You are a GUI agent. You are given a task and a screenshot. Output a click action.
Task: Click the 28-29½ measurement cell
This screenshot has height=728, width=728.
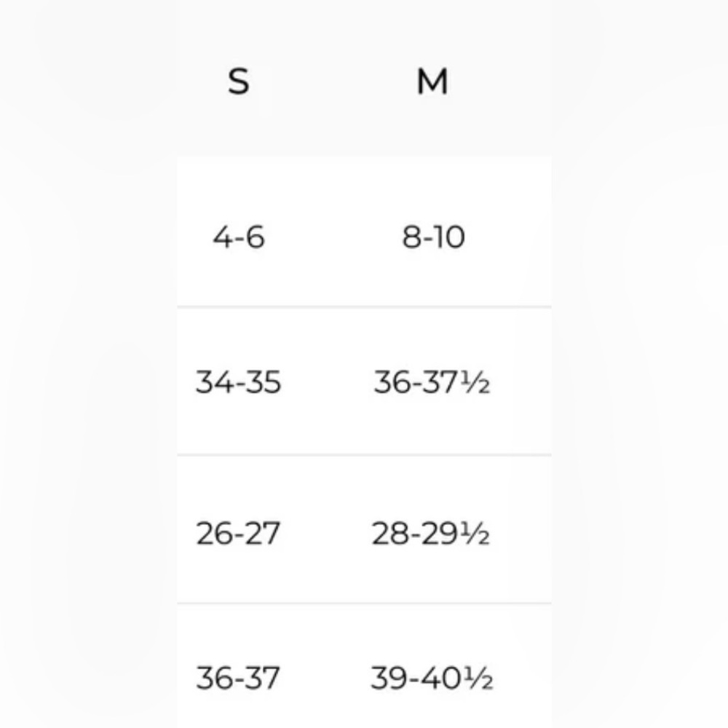click(431, 534)
